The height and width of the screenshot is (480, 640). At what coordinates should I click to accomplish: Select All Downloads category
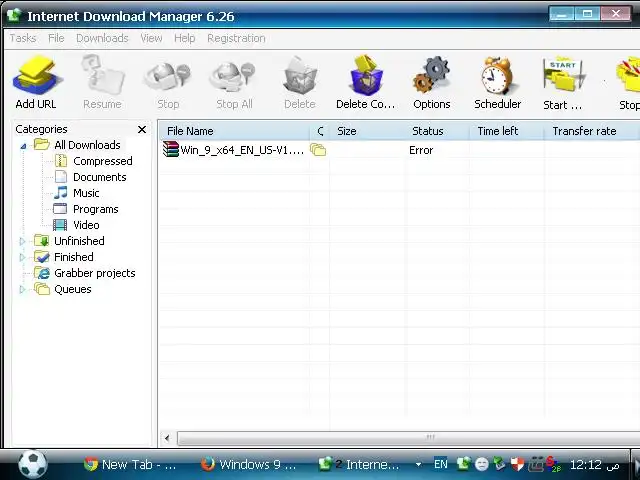(x=87, y=145)
